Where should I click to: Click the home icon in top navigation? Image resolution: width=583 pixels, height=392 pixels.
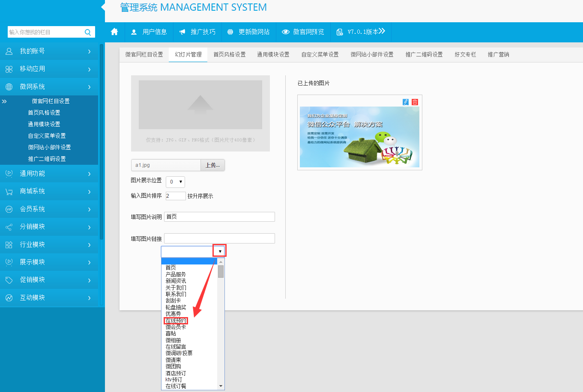tap(114, 32)
